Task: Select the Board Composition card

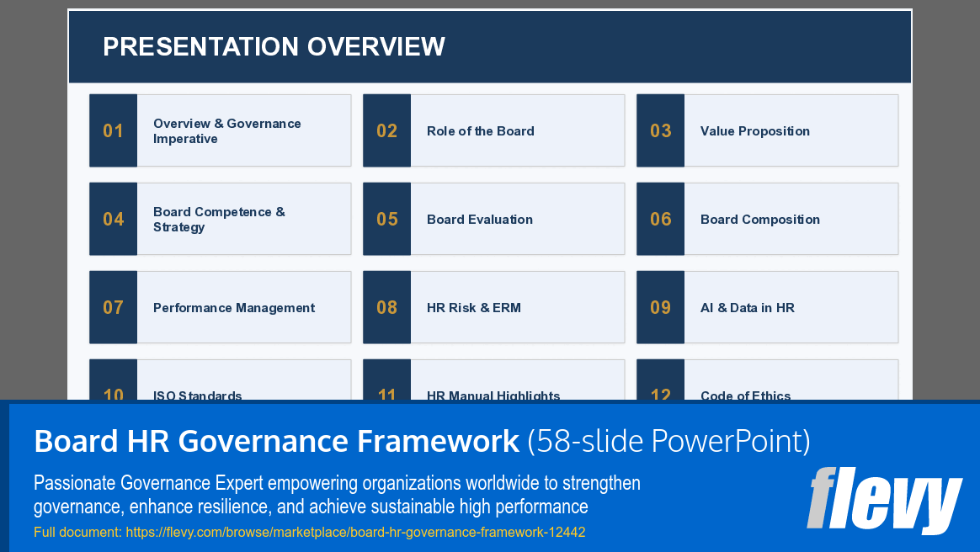Action: [x=768, y=219]
